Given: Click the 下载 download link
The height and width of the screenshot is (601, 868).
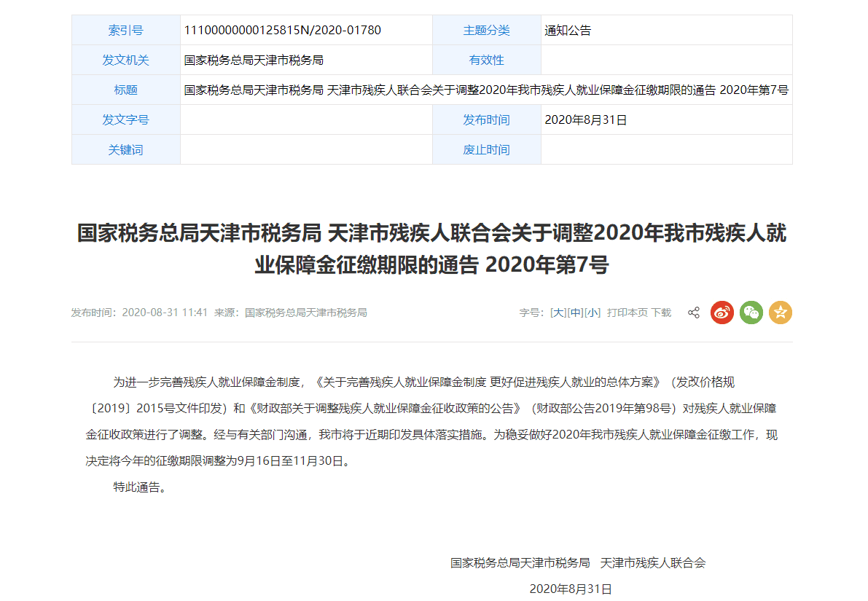Looking at the screenshot, I should 661,313.
